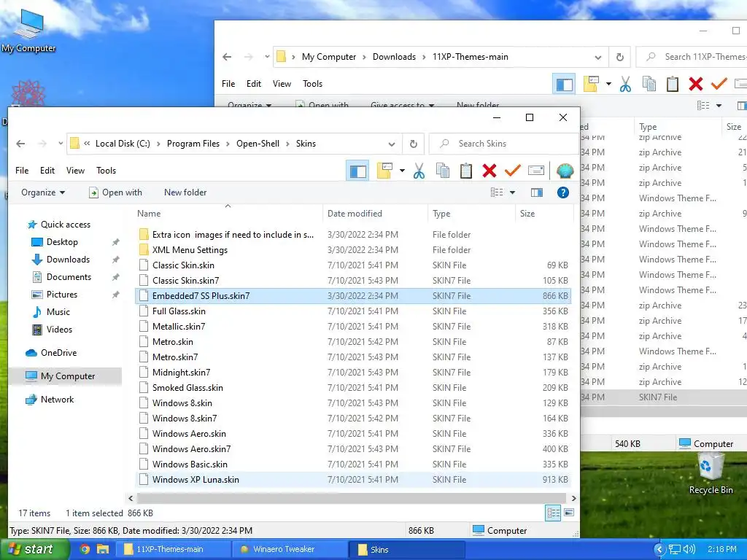This screenshot has height=560, width=747.
Task: Open My Computer desktop icon
Action: pos(28,30)
